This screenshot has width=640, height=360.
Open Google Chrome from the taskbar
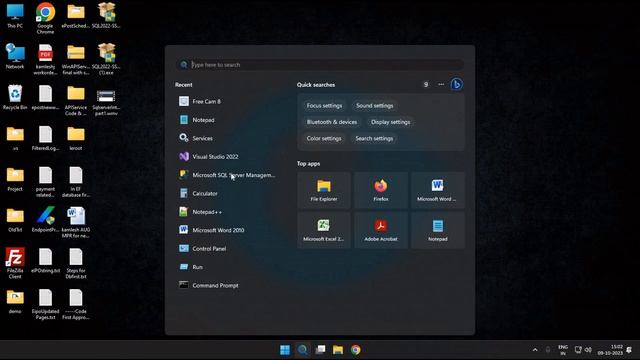(x=356, y=350)
